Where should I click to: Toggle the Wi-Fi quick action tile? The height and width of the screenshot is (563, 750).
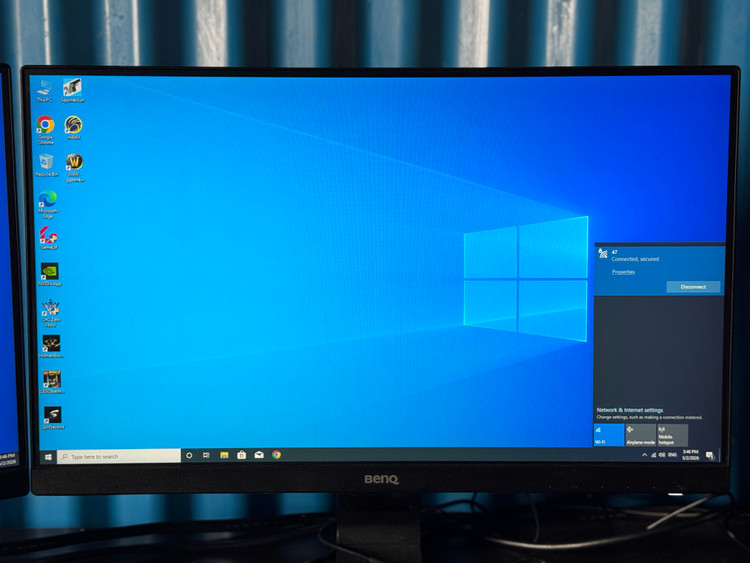click(609, 435)
